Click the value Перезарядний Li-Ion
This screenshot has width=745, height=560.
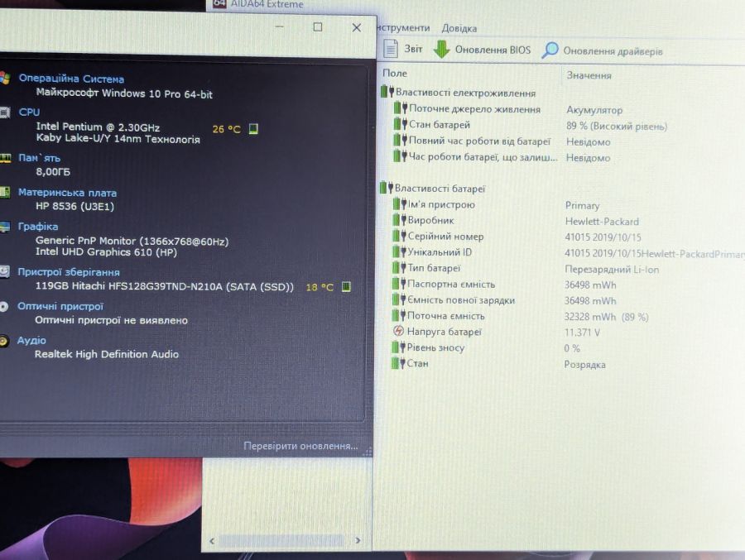[612, 270]
